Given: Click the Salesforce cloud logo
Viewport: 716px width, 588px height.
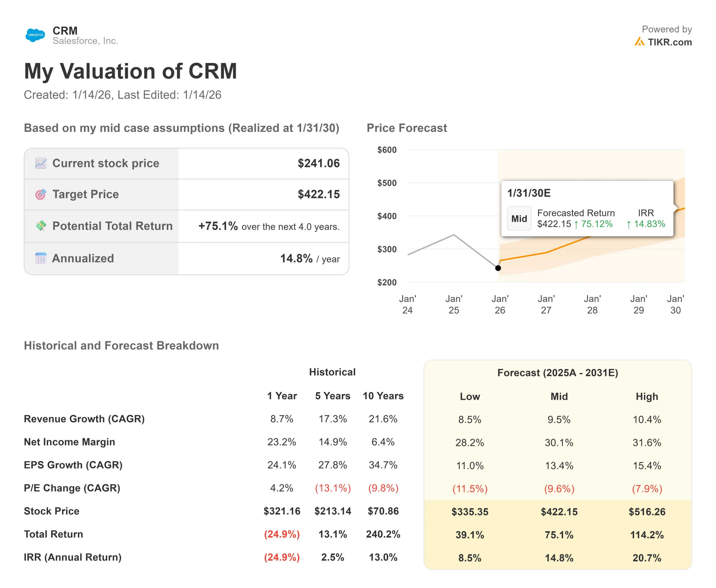Looking at the screenshot, I should coord(35,35).
